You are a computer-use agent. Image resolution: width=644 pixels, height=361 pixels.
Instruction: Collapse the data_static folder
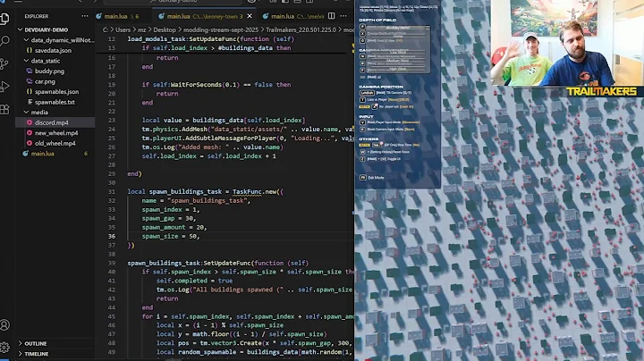click(26, 60)
